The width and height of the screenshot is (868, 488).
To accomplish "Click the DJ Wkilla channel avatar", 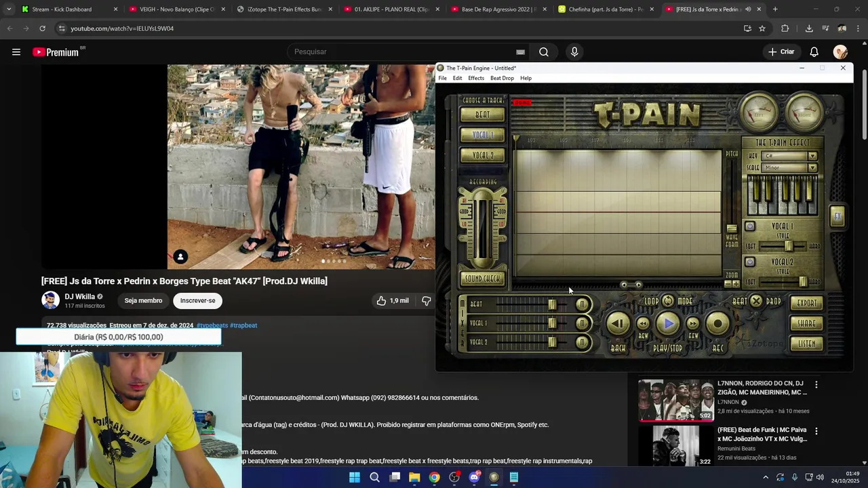I will [x=51, y=300].
